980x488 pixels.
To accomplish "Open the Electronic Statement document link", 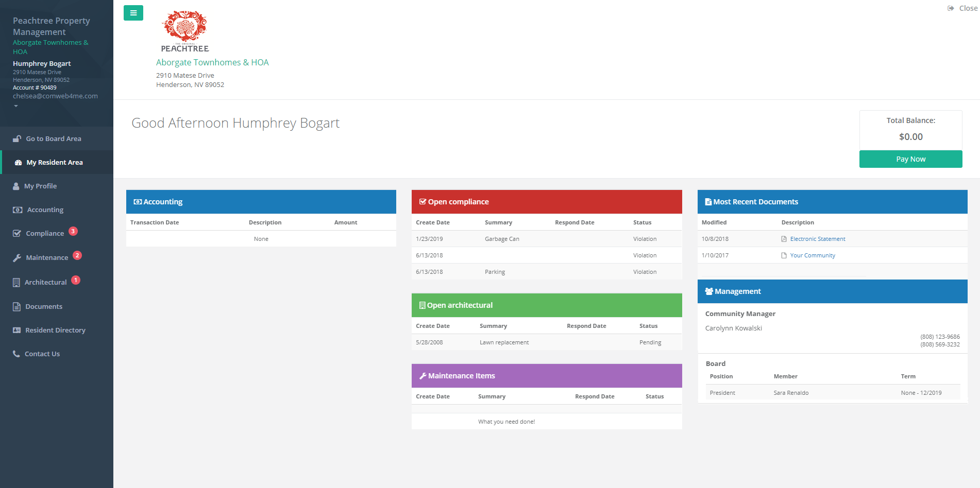I will (817, 239).
